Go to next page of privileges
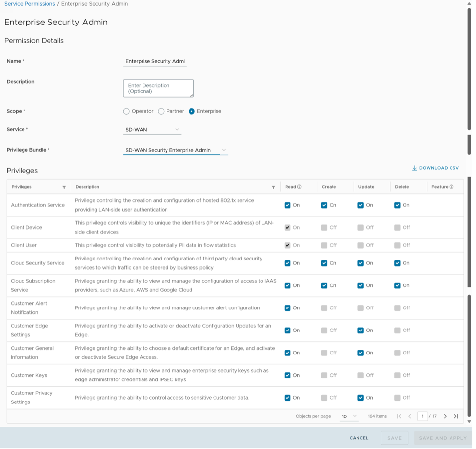476x449 pixels. point(445,416)
